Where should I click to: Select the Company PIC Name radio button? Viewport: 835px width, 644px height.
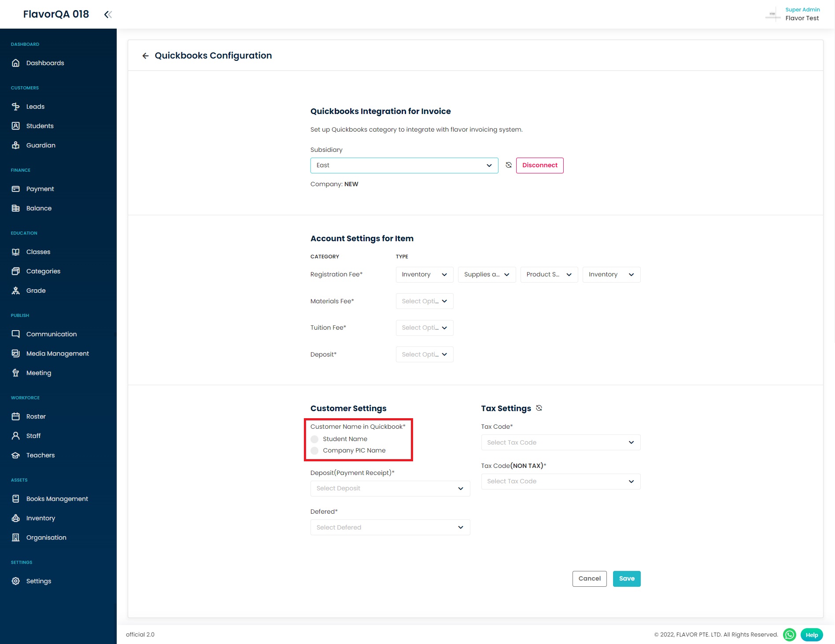[x=314, y=451]
